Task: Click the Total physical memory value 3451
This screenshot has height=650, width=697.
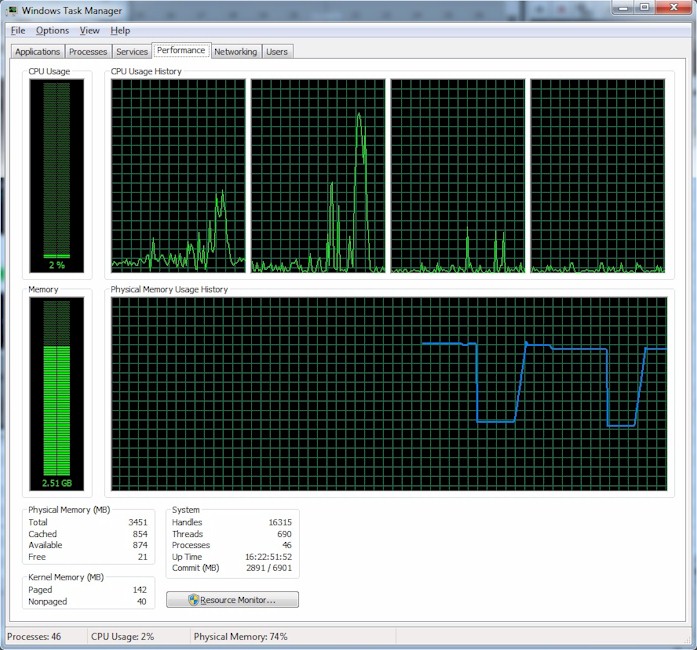Action: tap(138, 522)
